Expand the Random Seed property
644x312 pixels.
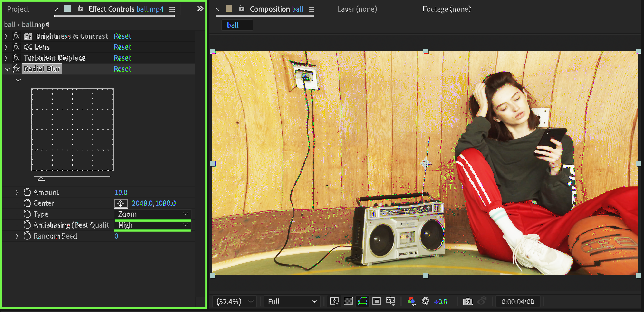point(17,236)
